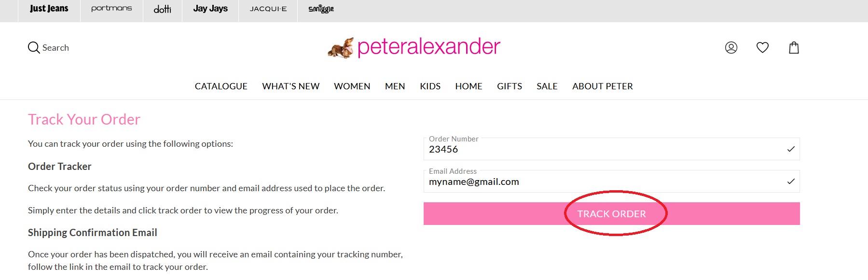Browse the What's New menu
Image resolution: width=868 pixels, height=280 pixels.
[x=290, y=86]
